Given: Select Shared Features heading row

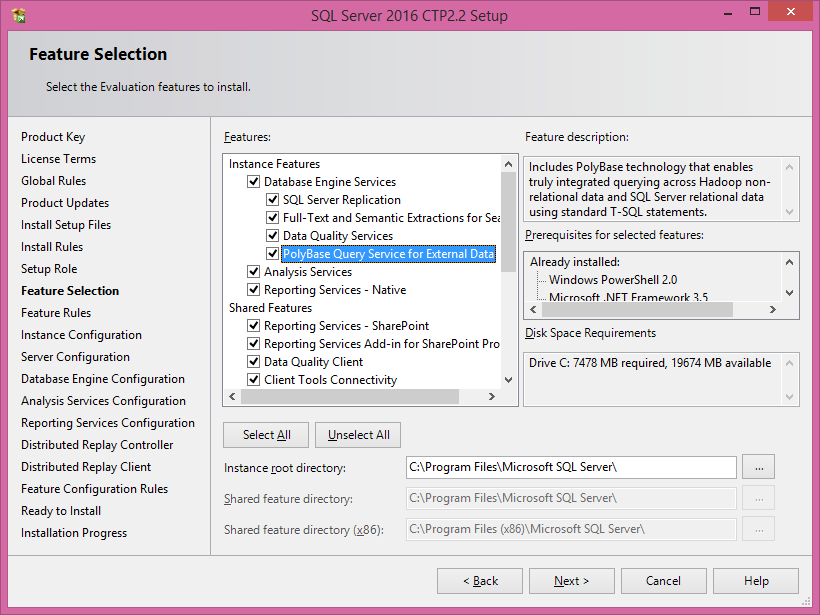Looking at the screenshot, I should click(270, 308).
